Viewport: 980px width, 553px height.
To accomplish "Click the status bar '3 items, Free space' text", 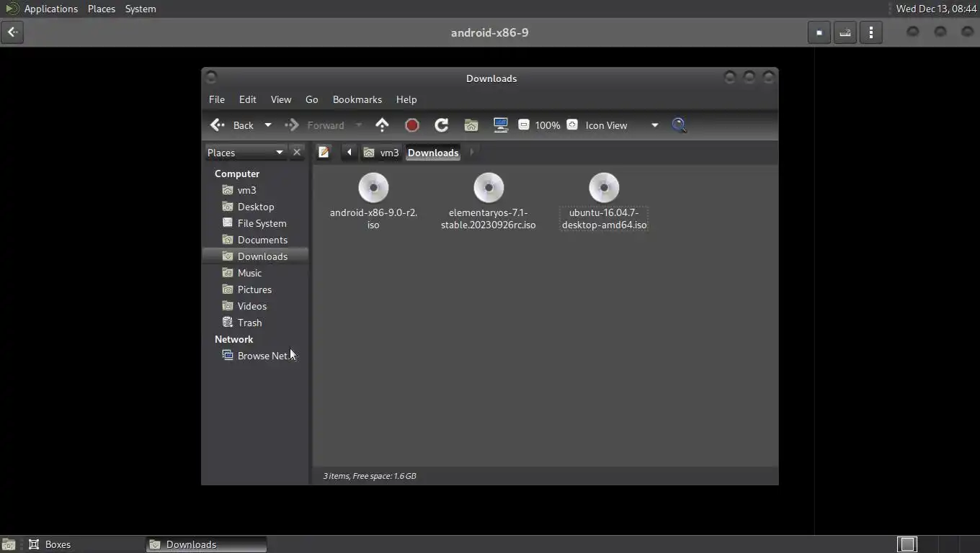I will (370, 476).
